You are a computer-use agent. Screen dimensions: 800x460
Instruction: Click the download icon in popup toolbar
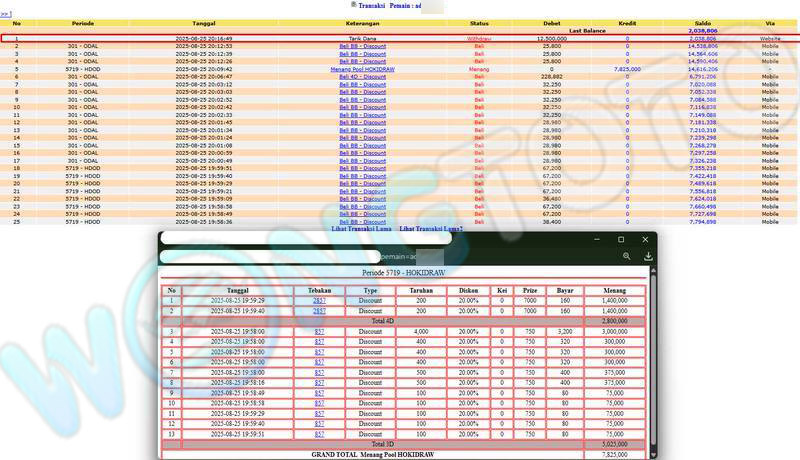click(x=648, y=256)
